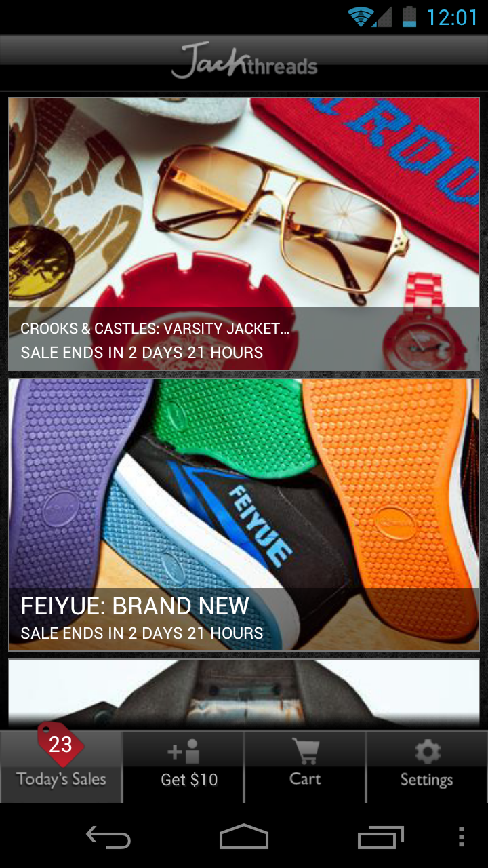
Task: Open the recent apps button
Action: (380, 837)
